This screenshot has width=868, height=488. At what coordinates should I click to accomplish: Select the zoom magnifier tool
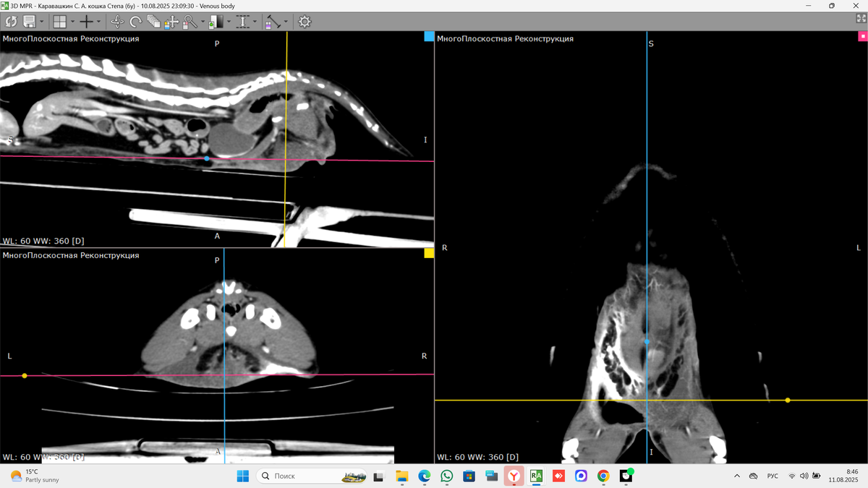tap(190, 22)
